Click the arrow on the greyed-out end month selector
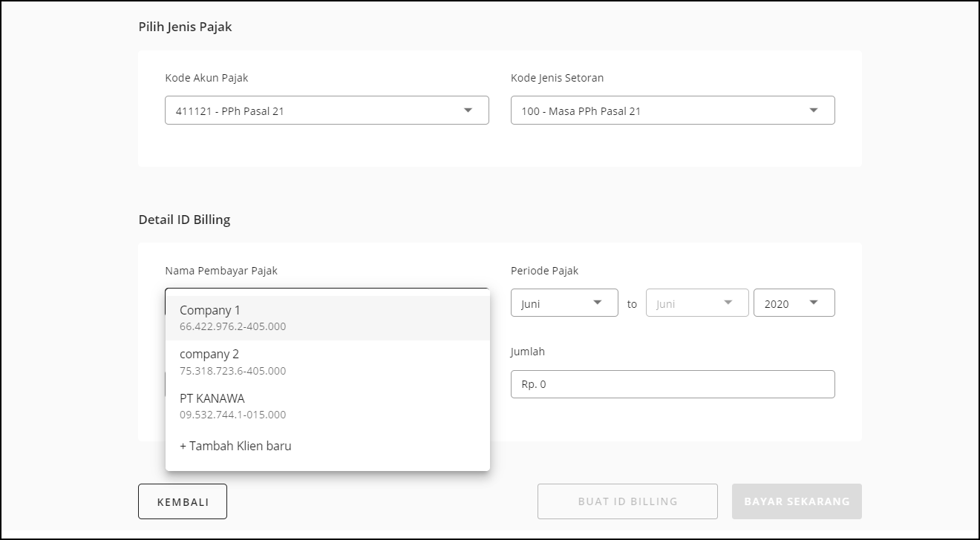Screen dimensions: 980x540 pos(728,303)
